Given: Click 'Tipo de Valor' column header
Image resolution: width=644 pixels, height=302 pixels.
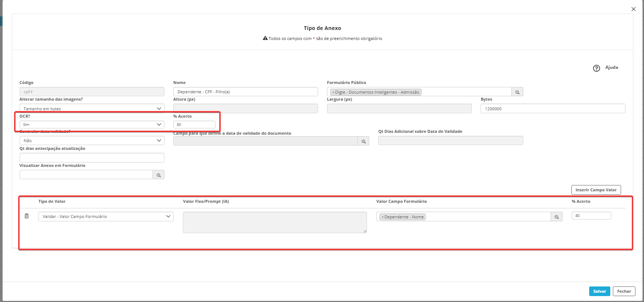Looking at the screenshot, I should click(52, 201).
